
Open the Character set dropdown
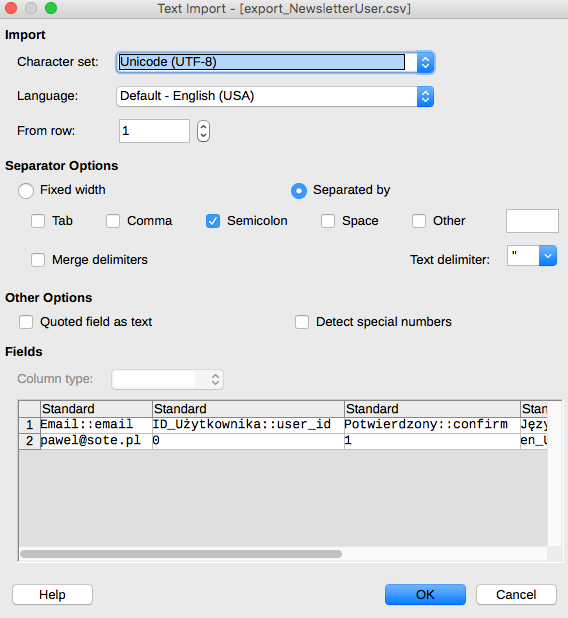click(275, 62)
